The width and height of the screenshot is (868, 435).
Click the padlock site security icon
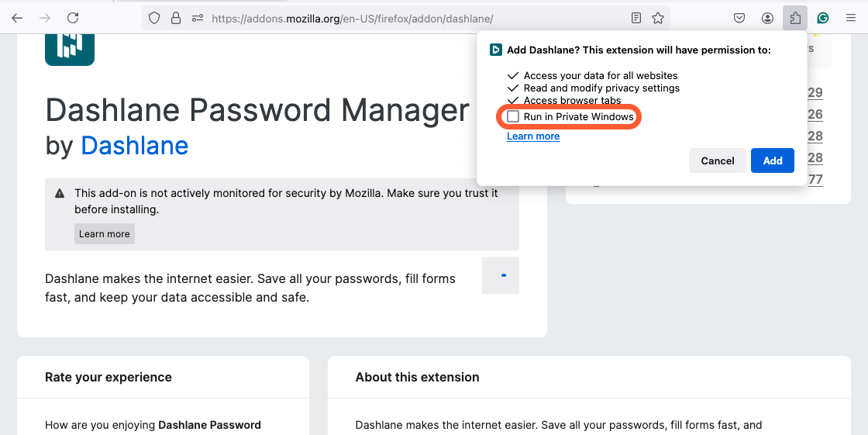[x=176, y=19]
